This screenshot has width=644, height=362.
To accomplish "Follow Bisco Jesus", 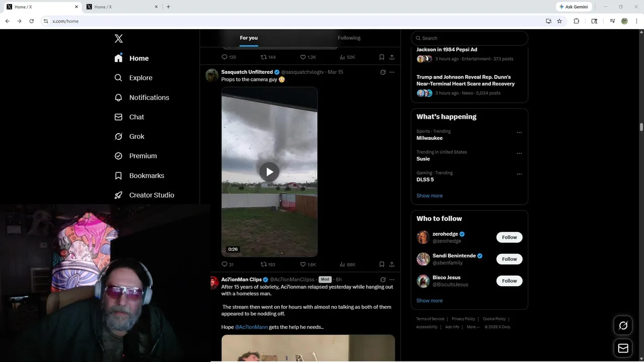I will pos(509,281).
